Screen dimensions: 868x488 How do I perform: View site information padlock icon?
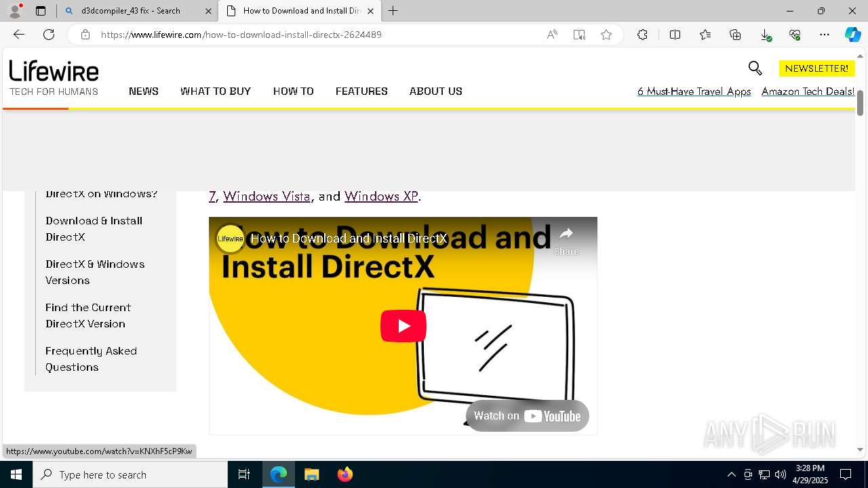(85, 35)
